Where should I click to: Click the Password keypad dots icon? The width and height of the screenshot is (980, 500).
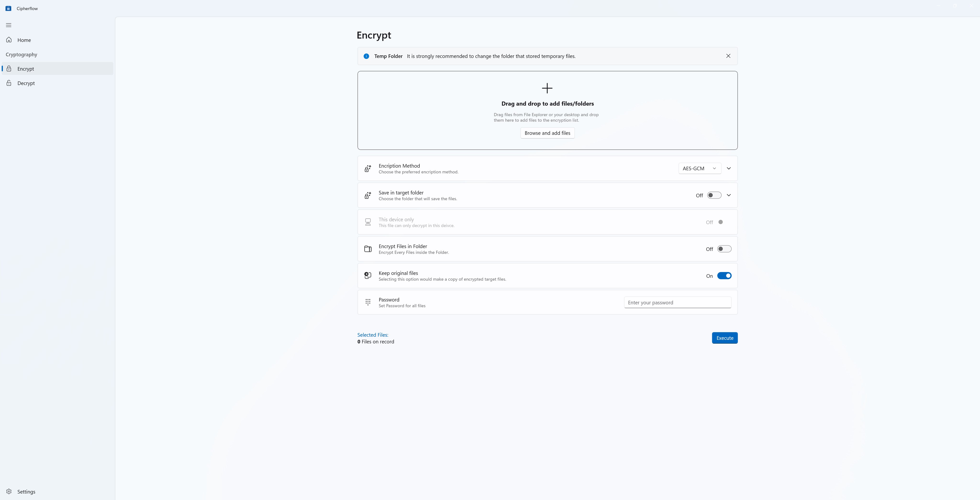[x=368, y=302]
